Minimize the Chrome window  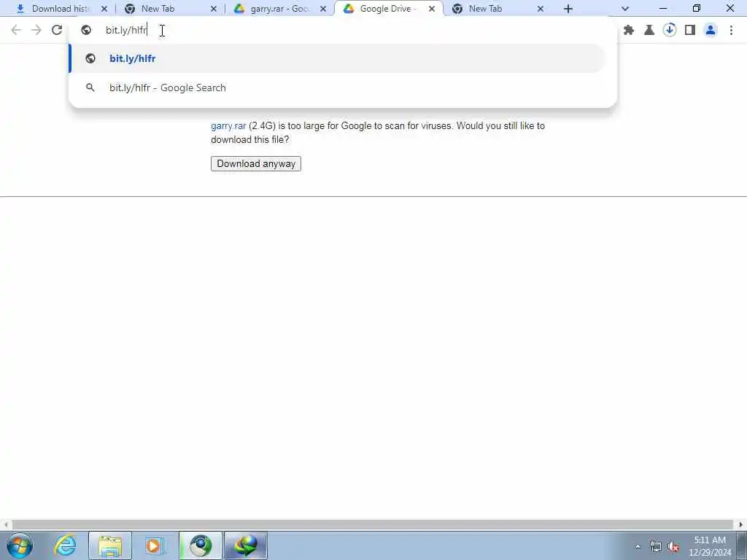pos(662,9)
